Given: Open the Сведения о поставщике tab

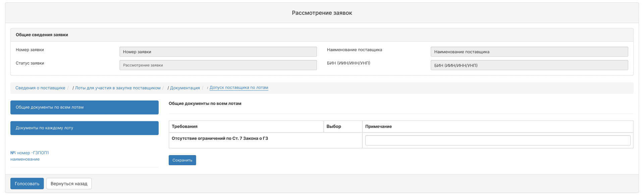Looking at the screenshot, I should (x=40, y=88).
